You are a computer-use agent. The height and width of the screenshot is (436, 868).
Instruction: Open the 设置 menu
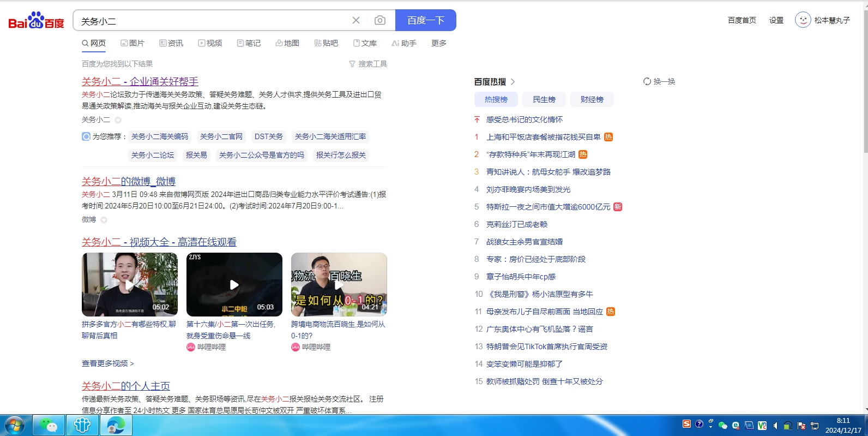pos(776,20)
